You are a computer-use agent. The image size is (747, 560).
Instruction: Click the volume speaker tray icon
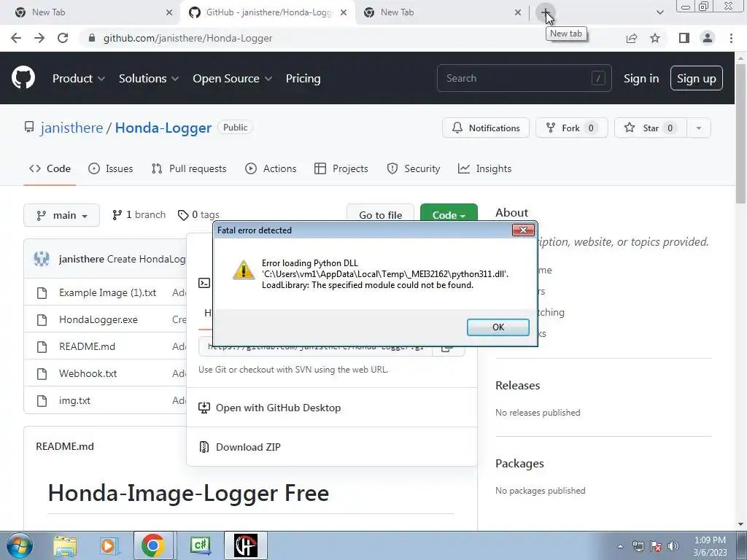[673, 546]
